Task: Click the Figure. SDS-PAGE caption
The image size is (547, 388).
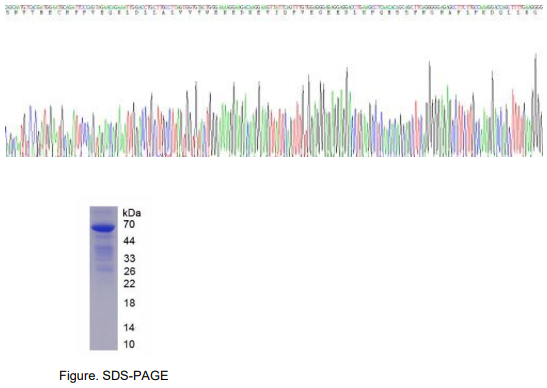Action: click(x=114, y=376)
